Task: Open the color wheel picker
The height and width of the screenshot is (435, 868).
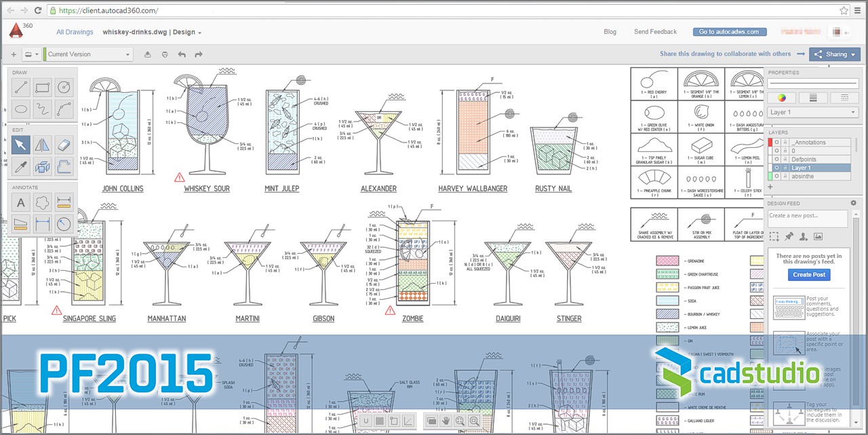Action: pyautogui.click(x=781, y=98)
